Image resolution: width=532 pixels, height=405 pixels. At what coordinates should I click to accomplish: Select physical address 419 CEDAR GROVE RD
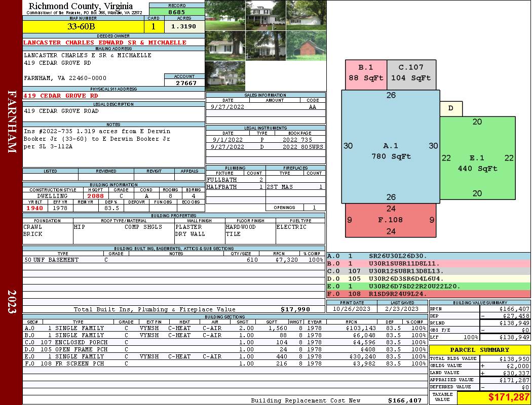coord(60,96)
